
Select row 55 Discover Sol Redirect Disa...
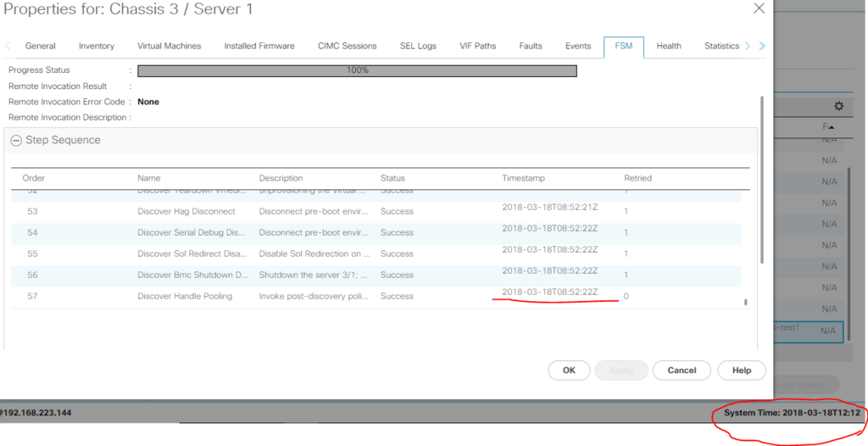[x=376, y=254]
